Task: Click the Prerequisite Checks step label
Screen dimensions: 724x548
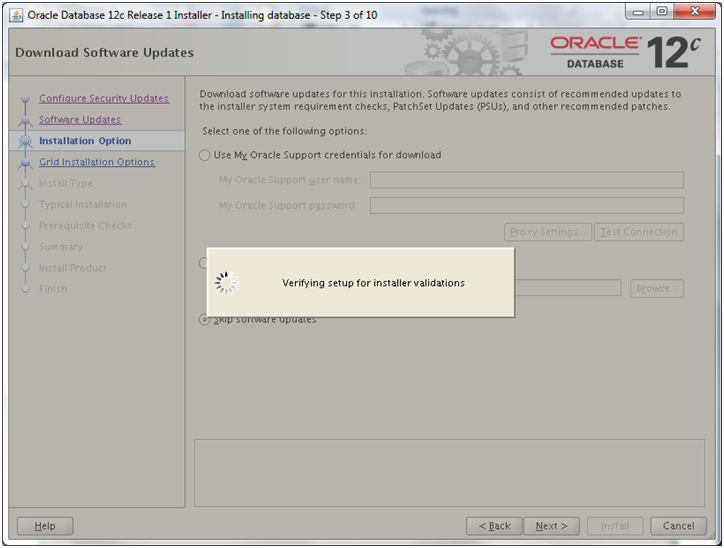Action: point(85,226)
